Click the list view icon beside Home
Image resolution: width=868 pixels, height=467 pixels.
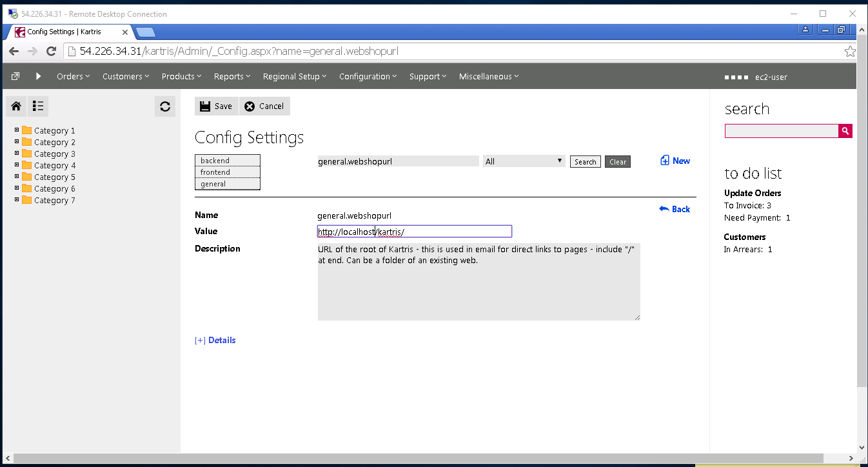coord(37,106)
